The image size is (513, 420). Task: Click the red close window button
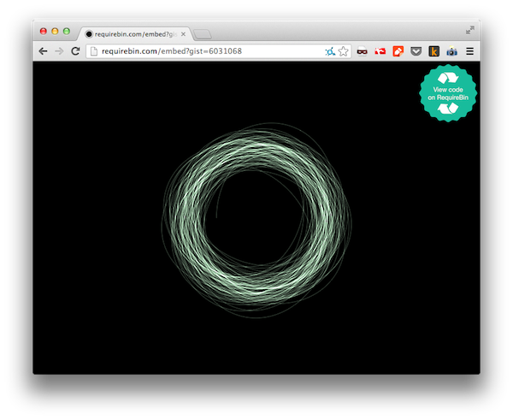click(44, 31)
